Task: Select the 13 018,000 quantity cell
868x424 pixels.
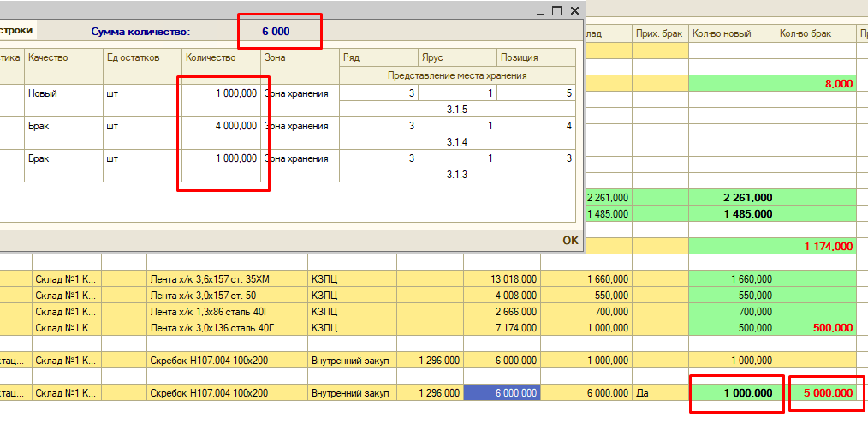Action: 502,278
